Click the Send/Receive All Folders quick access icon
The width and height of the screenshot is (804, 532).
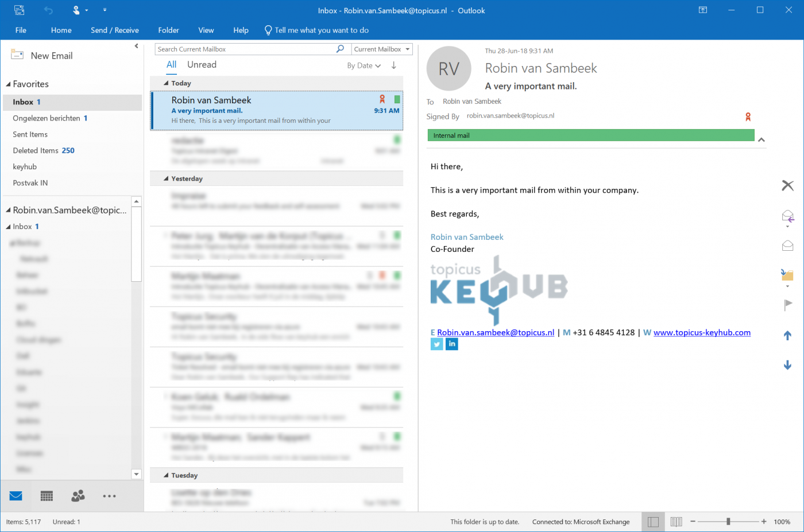click(20, 10)
